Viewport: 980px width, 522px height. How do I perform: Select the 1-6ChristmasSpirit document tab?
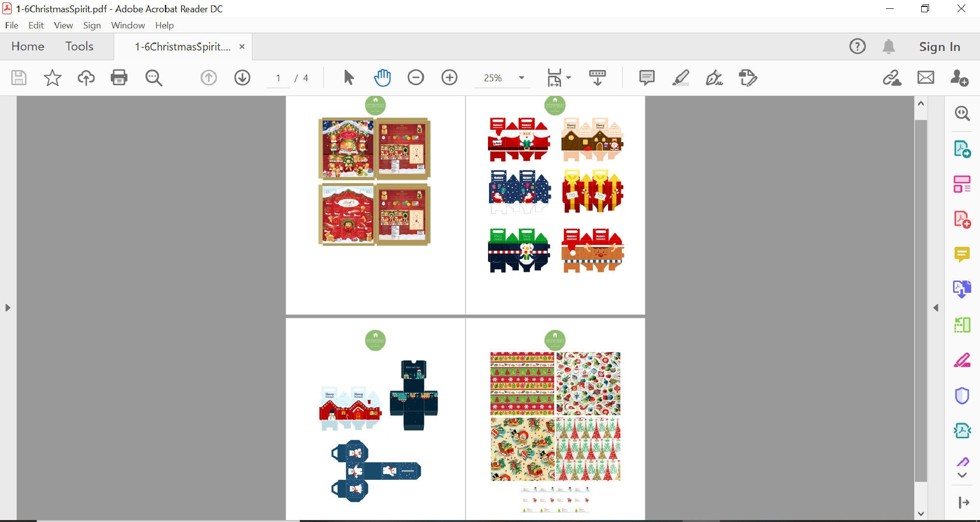pos(183,47)
